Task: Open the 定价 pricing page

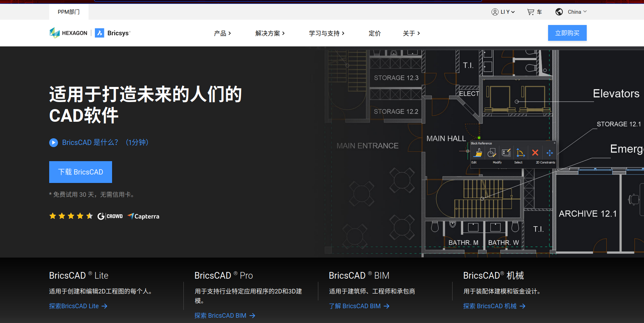Action: [x=375, y=33]
